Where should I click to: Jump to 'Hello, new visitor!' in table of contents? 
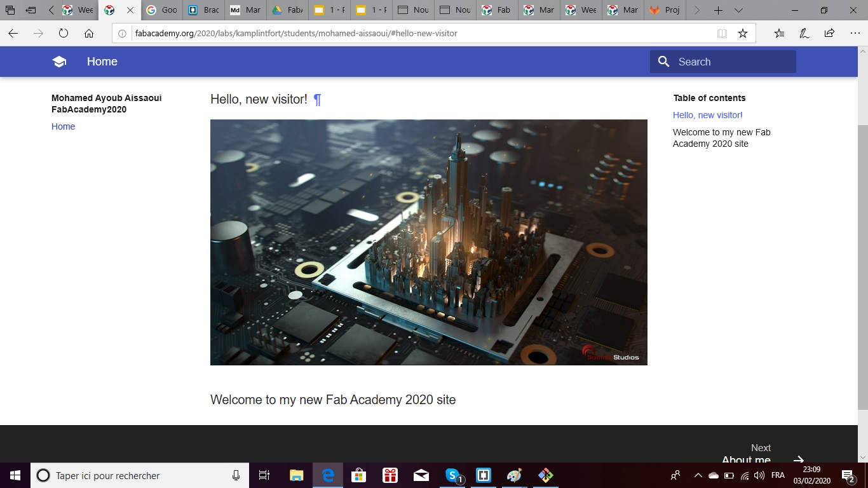tap(708, 115)
